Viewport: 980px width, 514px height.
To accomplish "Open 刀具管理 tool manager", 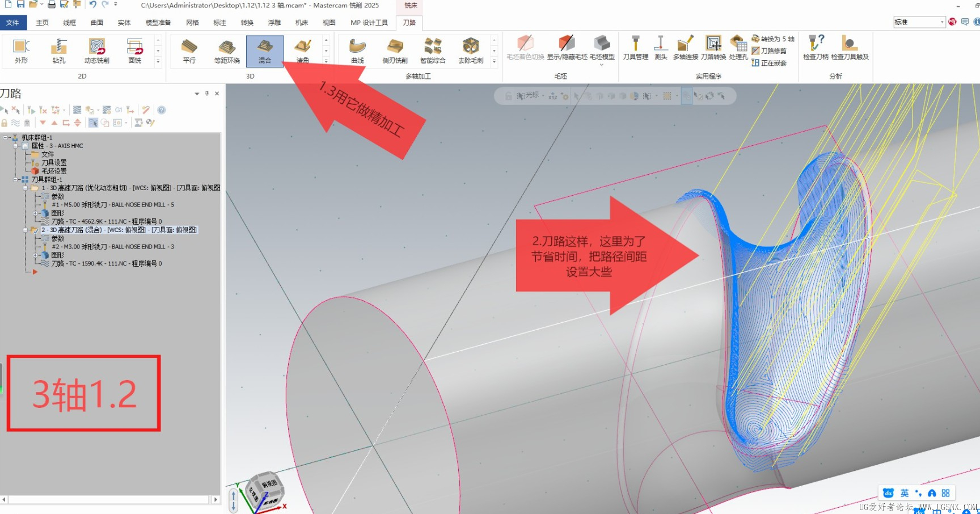I will tap(636, 48).
